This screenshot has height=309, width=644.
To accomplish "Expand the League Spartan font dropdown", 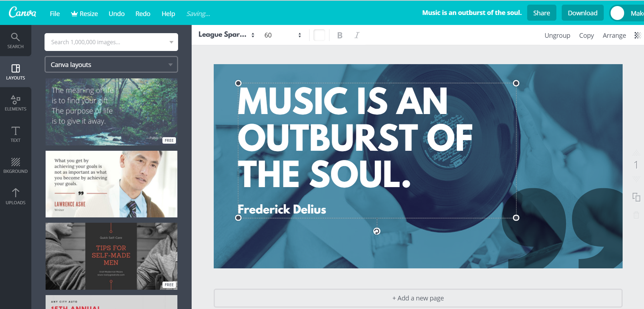I will pos(227,35).
